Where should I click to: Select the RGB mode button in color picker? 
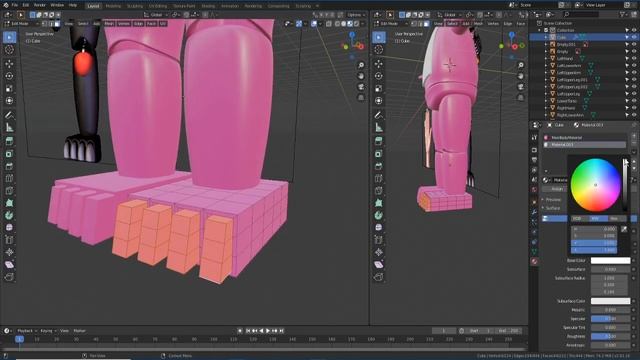578,219
